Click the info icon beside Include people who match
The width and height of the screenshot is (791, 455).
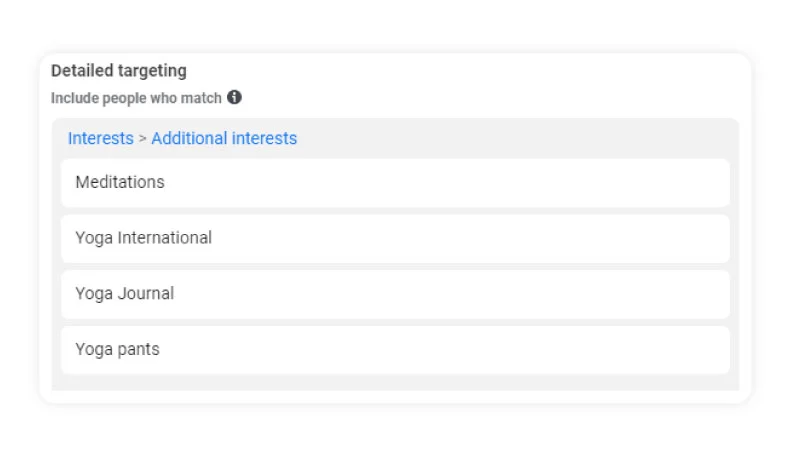234,97
